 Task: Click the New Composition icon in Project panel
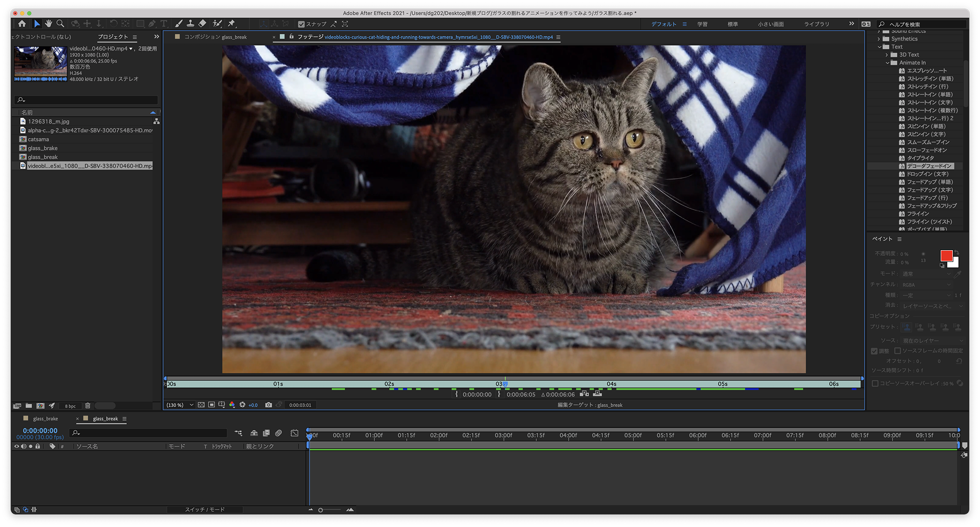click(x=41, y=406)
